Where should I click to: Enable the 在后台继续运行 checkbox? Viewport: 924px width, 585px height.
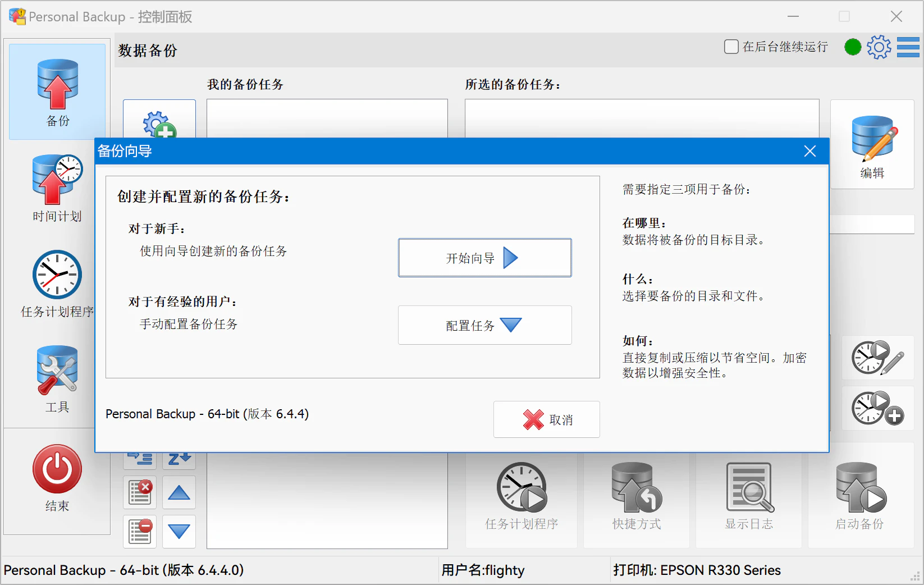tap(731, 47)
